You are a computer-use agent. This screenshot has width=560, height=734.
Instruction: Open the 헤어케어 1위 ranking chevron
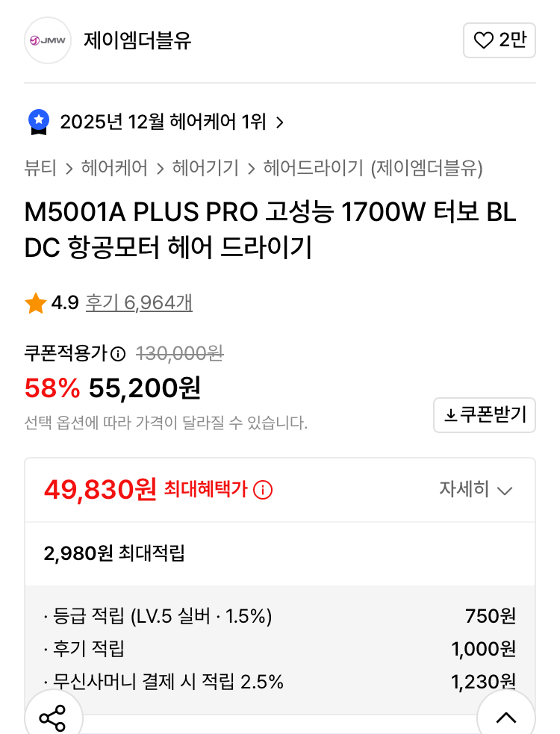[x=280, y=122]
